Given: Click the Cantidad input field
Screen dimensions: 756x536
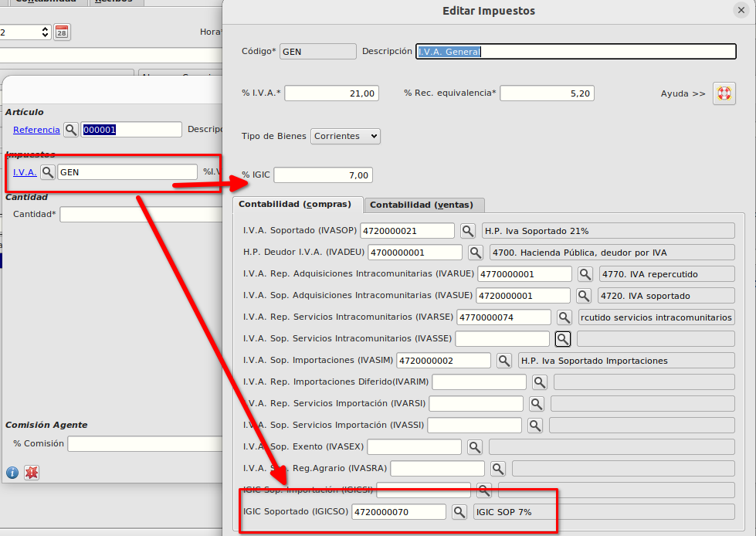Looking at the screenshot, I should pos(141,215).
